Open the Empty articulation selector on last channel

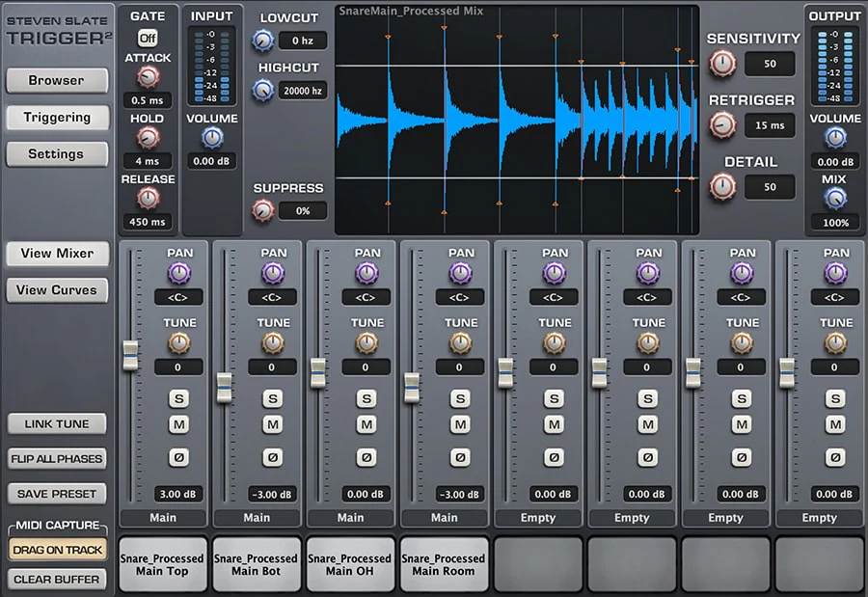(x=820, y=518)
